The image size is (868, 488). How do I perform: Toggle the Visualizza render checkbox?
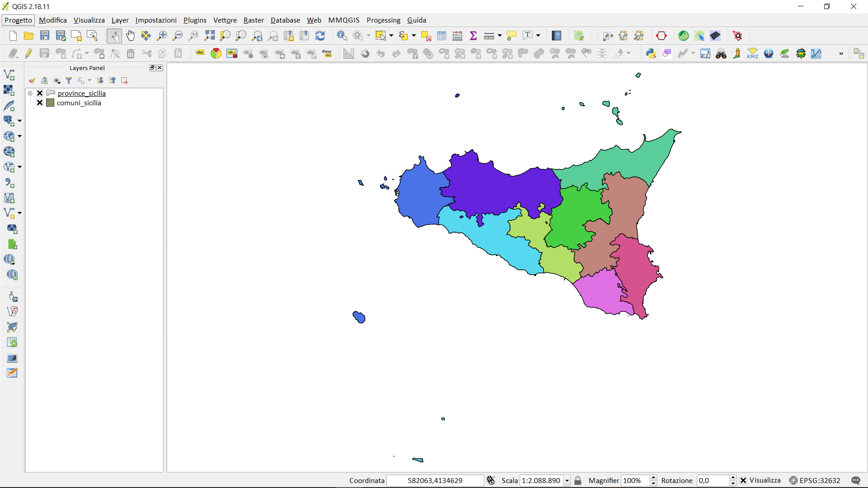tap(743, 480)
